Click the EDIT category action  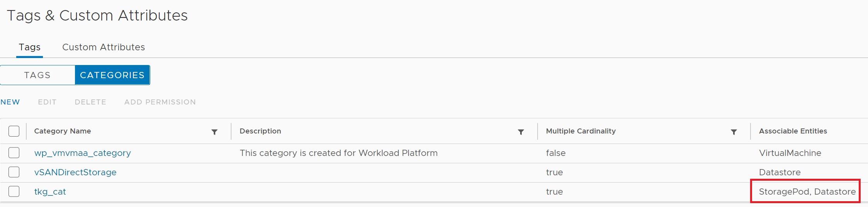(x=47, y=102)
